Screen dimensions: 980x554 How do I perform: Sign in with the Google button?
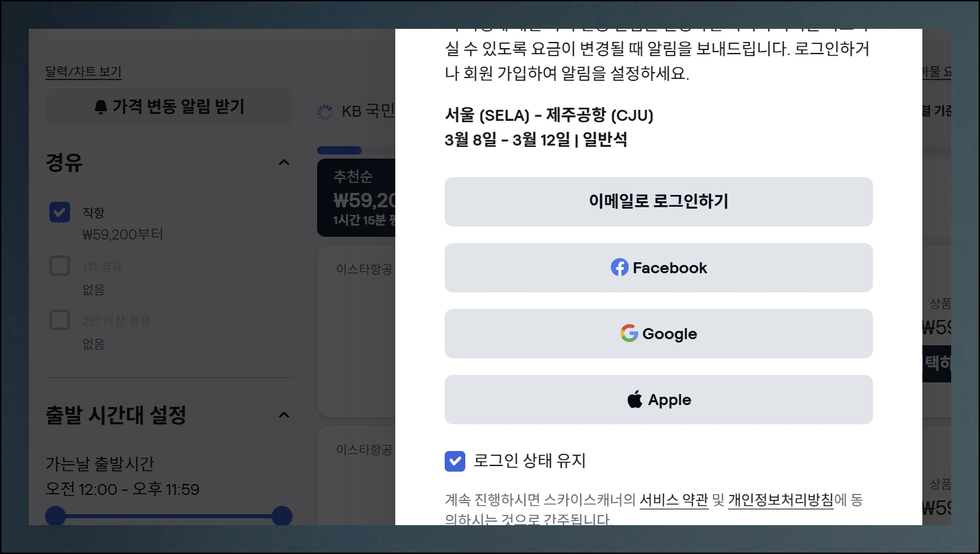pos(658,334)
